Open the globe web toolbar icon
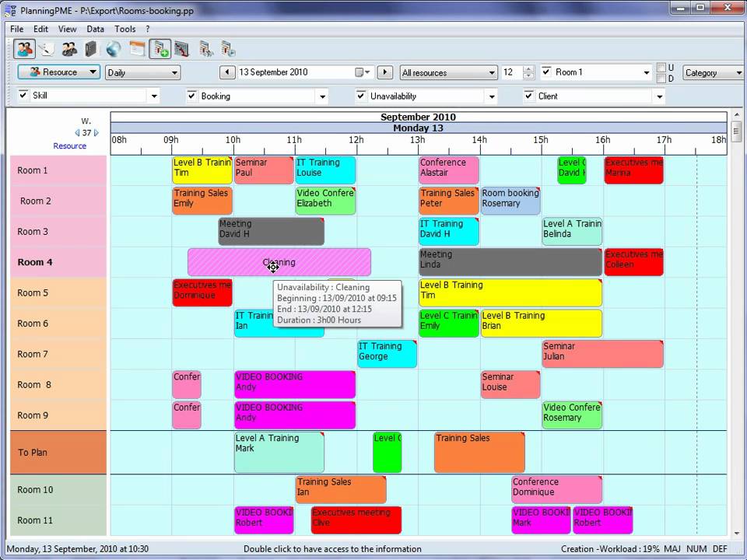 pyautogui.click(x=114, y=49)
